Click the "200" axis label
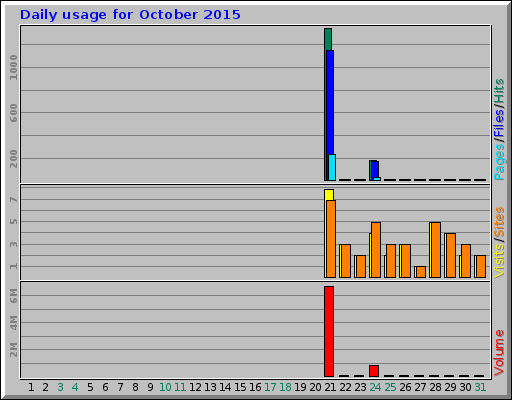This screenshot has height=400, width=512. 13,159
